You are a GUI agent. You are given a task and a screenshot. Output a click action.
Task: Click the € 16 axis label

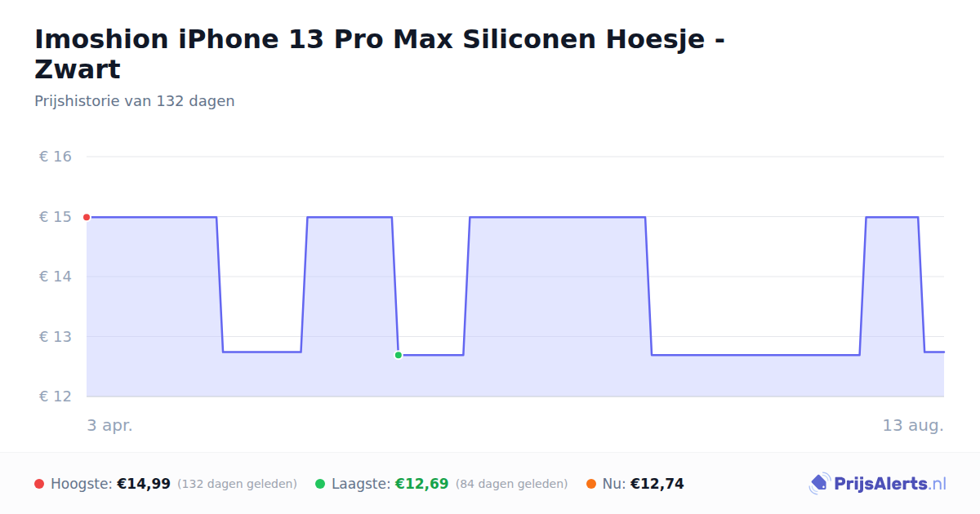click(56, 157)
